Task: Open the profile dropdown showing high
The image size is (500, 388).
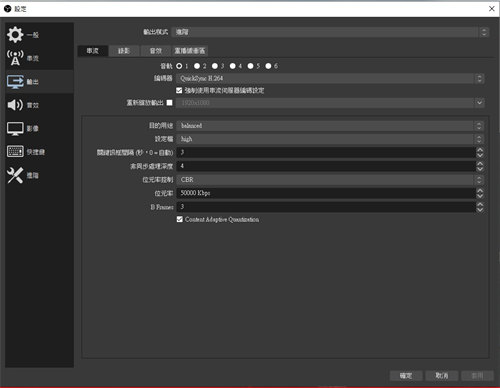Action: point(330,139)
